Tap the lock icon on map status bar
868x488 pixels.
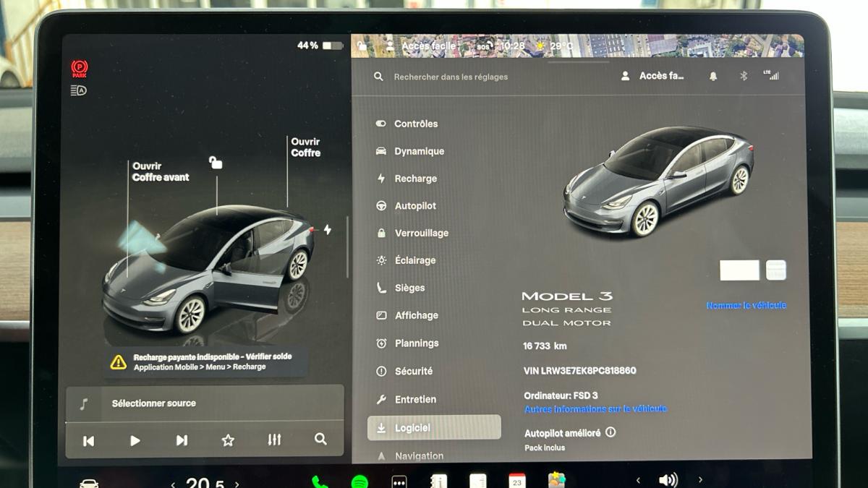coord(362,46)
